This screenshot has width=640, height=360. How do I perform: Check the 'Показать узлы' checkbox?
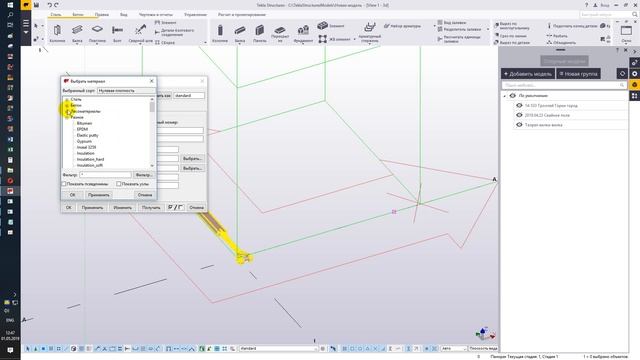[x=119, y=184]
